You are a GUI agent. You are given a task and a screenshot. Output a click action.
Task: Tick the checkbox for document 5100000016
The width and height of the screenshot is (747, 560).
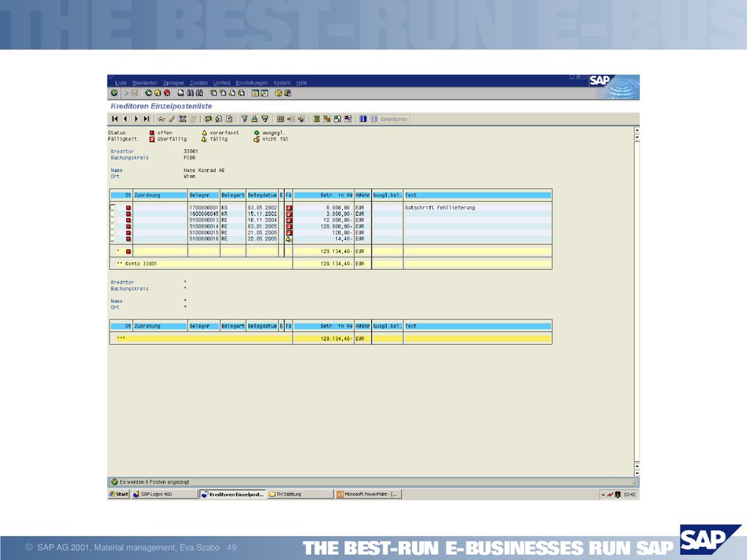pyautogui.click(x=112, y=239)
